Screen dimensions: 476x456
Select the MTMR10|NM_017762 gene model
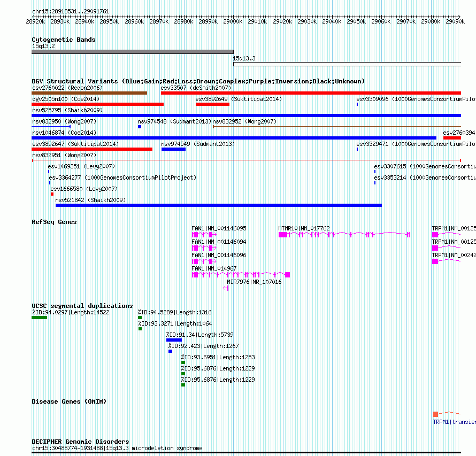[344, 235]
